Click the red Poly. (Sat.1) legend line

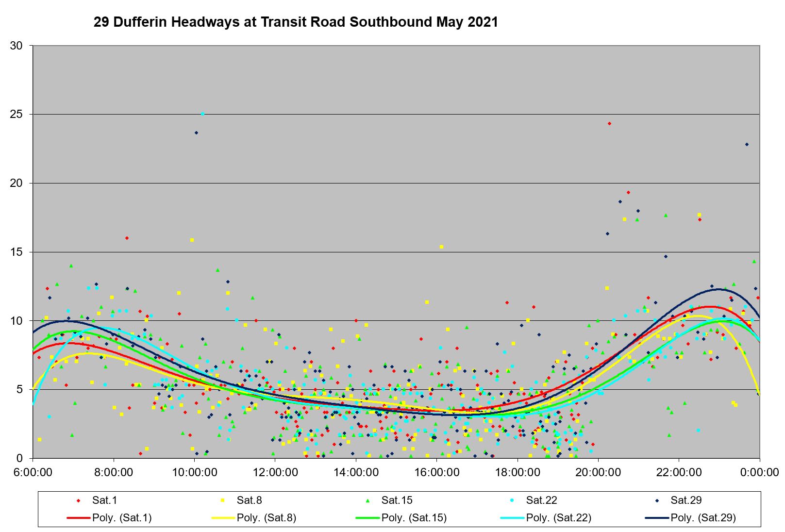pyautogui.click(x=78, y=518)
